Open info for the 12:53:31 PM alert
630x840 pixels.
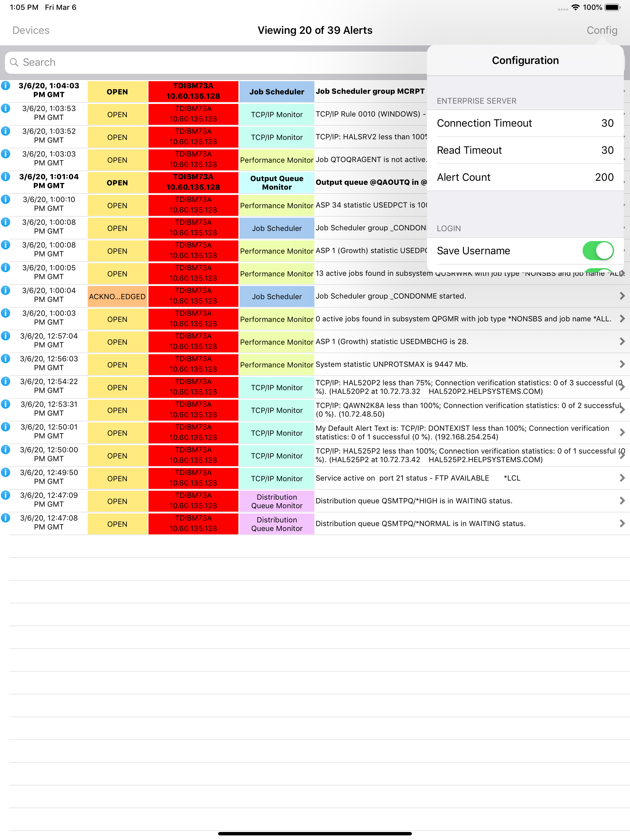[5, 404]
